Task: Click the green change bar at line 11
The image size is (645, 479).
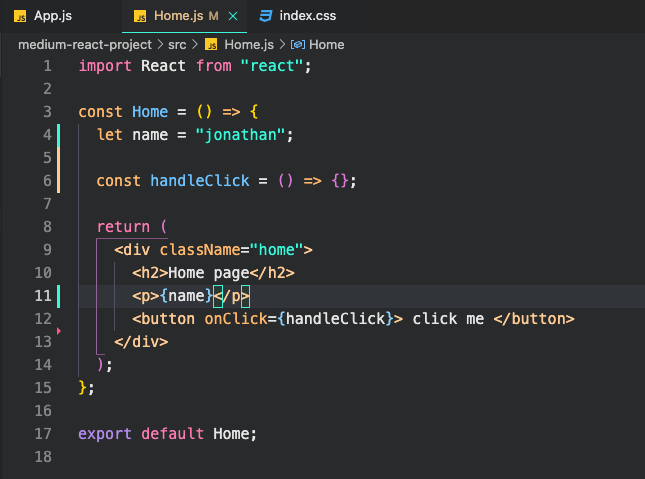Action: click(x=58, y=296)
